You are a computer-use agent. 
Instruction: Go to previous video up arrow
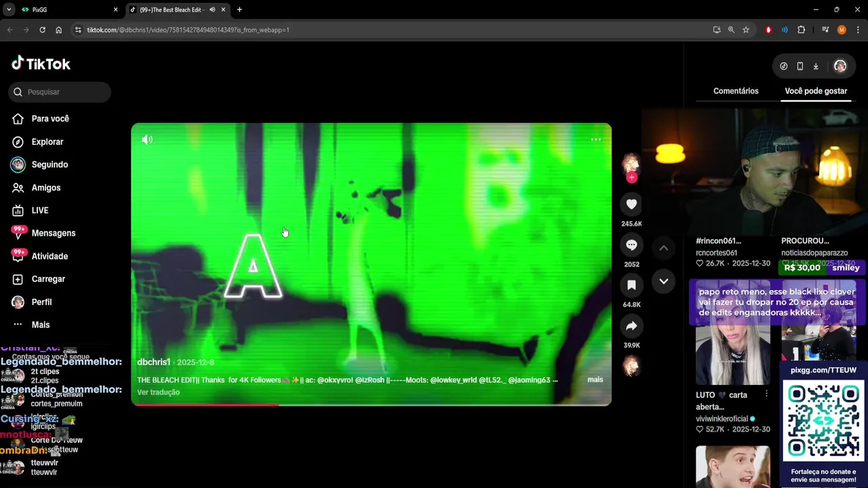click(x=664, y=248)
